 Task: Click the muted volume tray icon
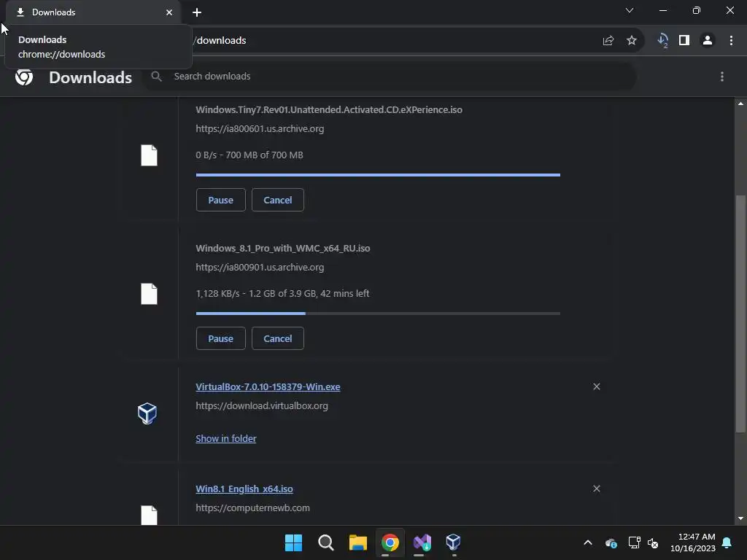pyautogui.click(x=653, y=542)
